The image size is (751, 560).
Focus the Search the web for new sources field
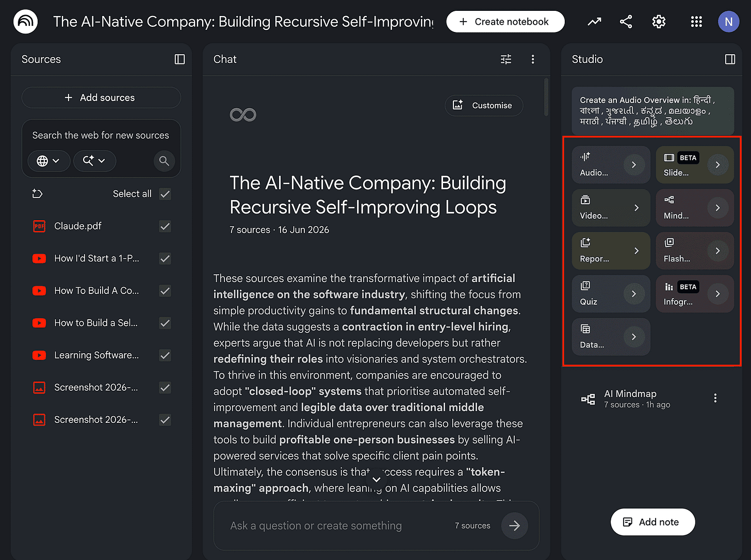(101, 135)
